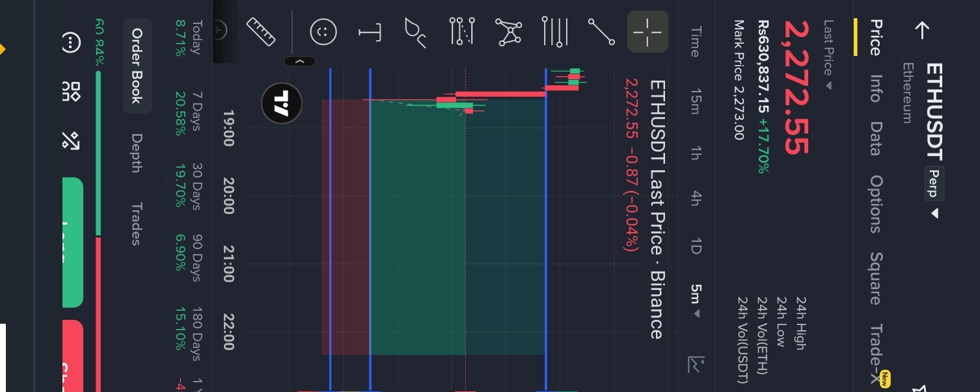Tap the green Long button

[73, 242]
